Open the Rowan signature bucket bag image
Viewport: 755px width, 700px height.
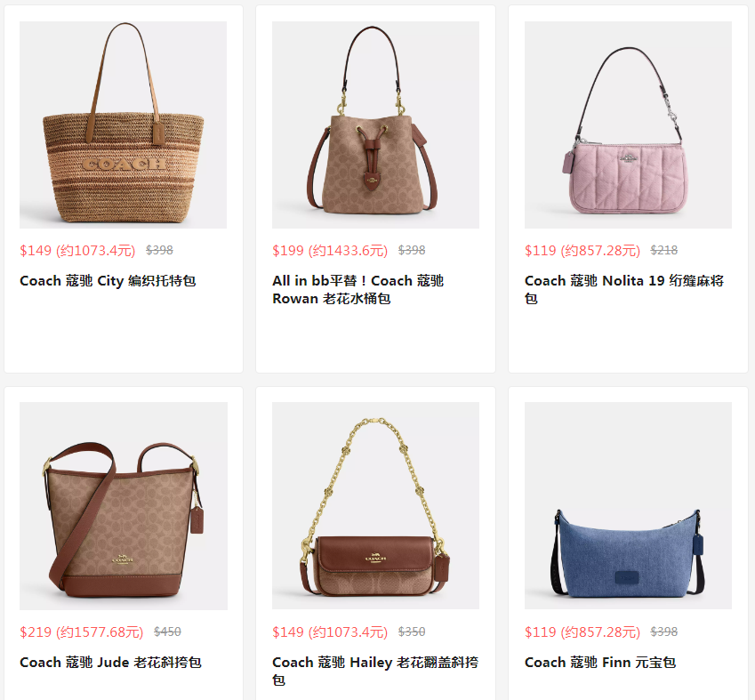[x=375, y=125]
